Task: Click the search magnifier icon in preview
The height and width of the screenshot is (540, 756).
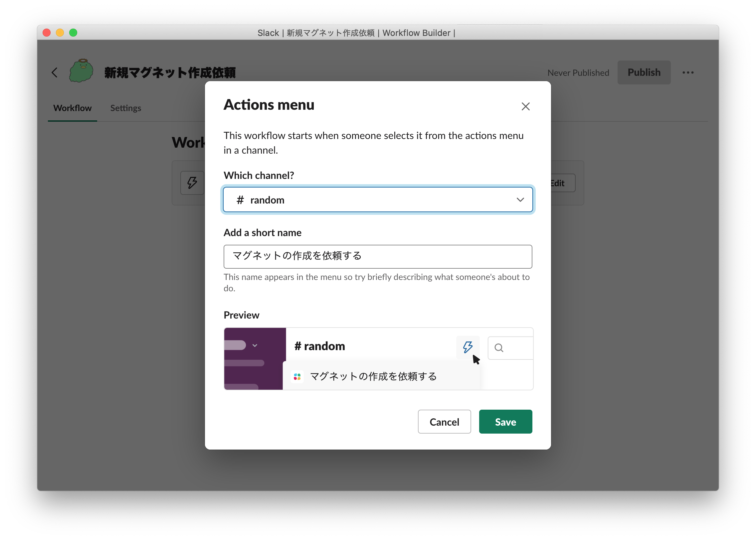Action: (499, 348)
